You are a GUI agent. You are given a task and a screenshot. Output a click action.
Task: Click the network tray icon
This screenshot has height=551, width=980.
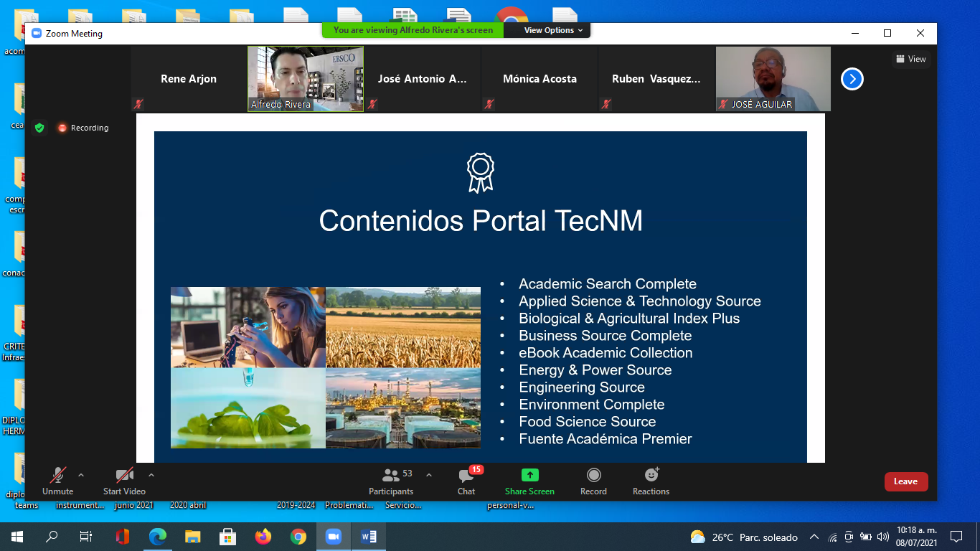coord(832,537)
